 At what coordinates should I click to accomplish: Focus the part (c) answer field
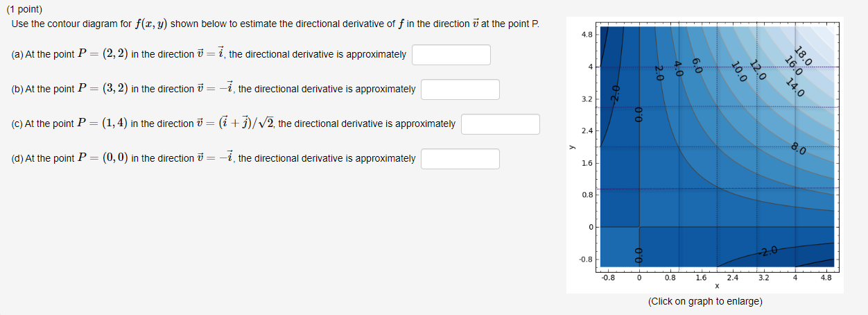tap(501, 124)
